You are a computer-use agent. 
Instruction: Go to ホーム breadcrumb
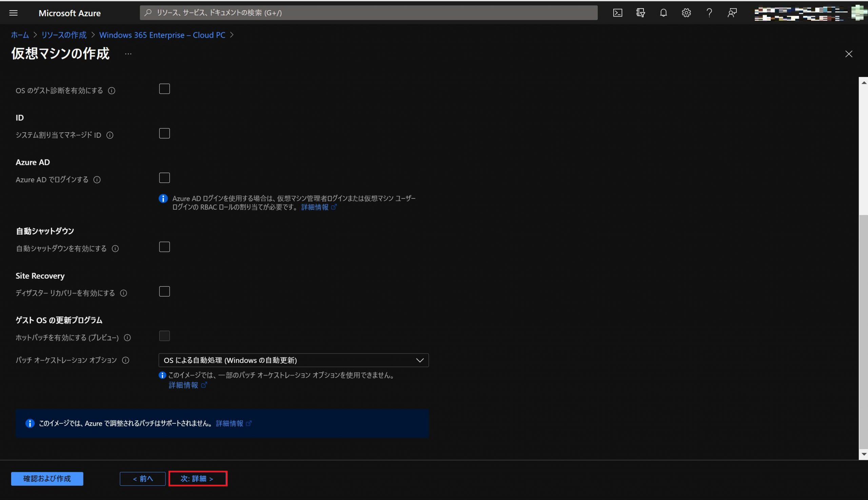tap(20, 35)
